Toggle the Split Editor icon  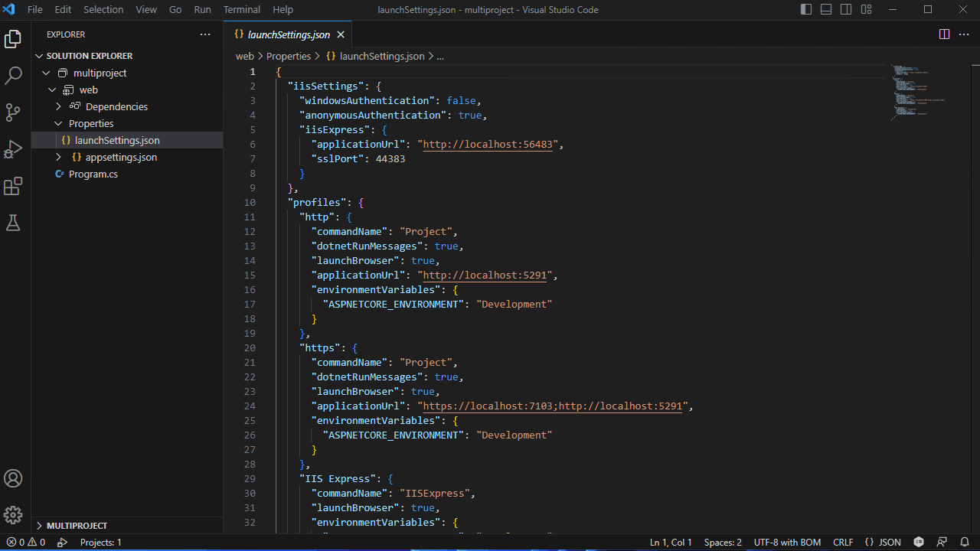944,34
